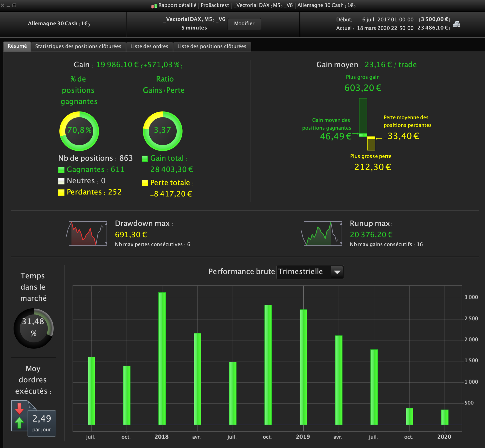The height and width of the screenshot is (448, 485).
Task: Click the Gains/Perte ratio donut showing 3,37
Action: 162,131
